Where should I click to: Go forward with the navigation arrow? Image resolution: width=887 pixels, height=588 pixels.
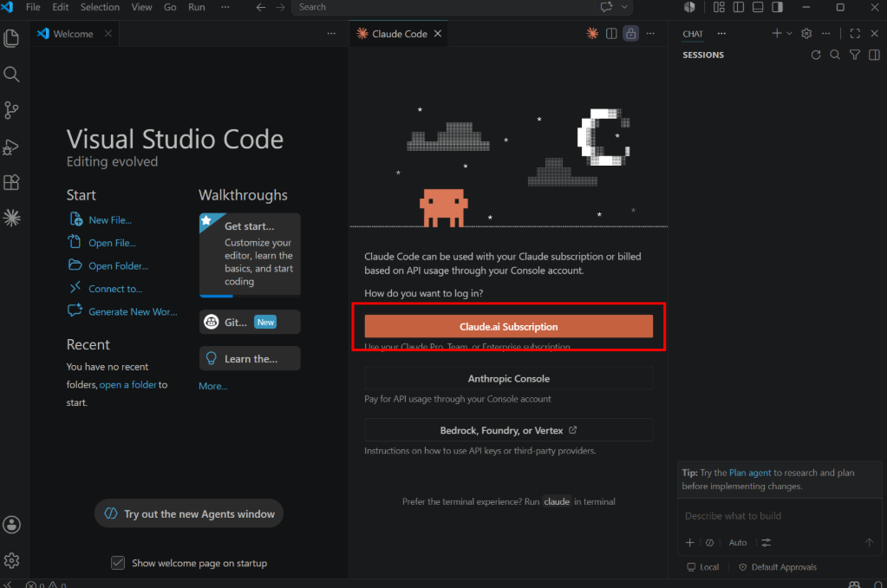pyautogui.click(x=280, y=7)
